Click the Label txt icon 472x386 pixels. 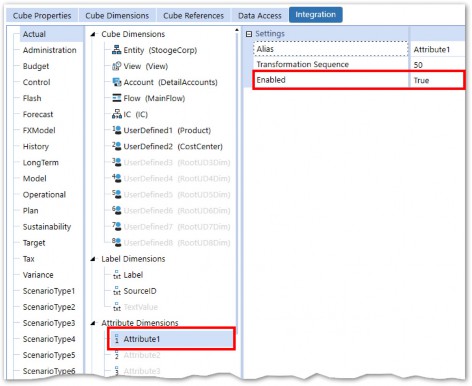coord(117,275)
